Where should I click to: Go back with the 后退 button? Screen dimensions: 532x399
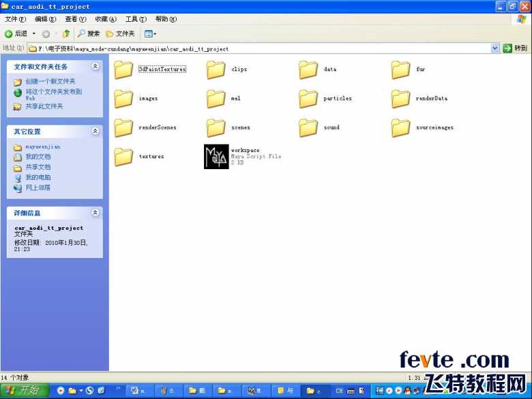[x=16, y=33]
